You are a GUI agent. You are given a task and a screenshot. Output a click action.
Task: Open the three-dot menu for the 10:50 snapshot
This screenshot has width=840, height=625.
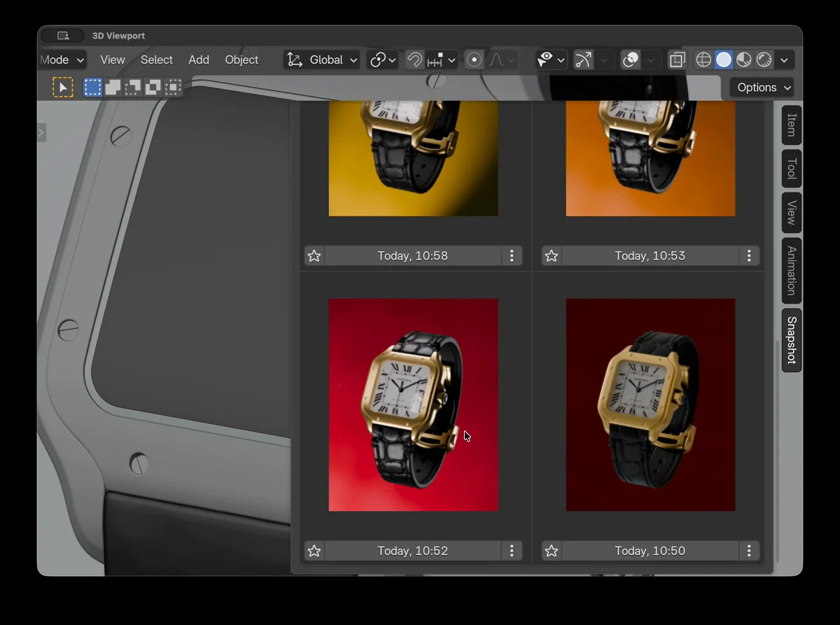(x=749, y=551)
